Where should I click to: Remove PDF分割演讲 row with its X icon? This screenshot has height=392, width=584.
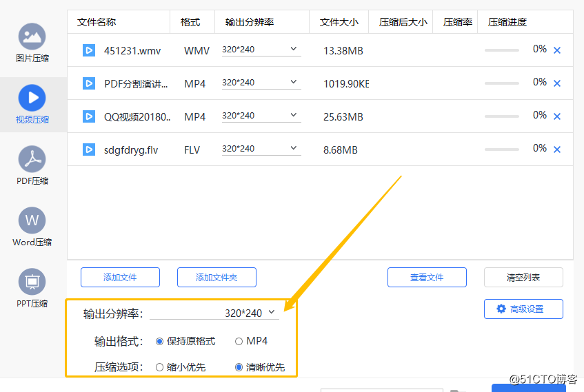557,83
